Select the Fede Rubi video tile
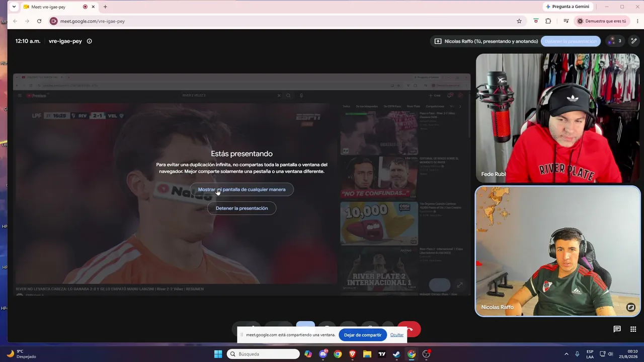This screenshot has height=362, width=644. pos(557,118)
